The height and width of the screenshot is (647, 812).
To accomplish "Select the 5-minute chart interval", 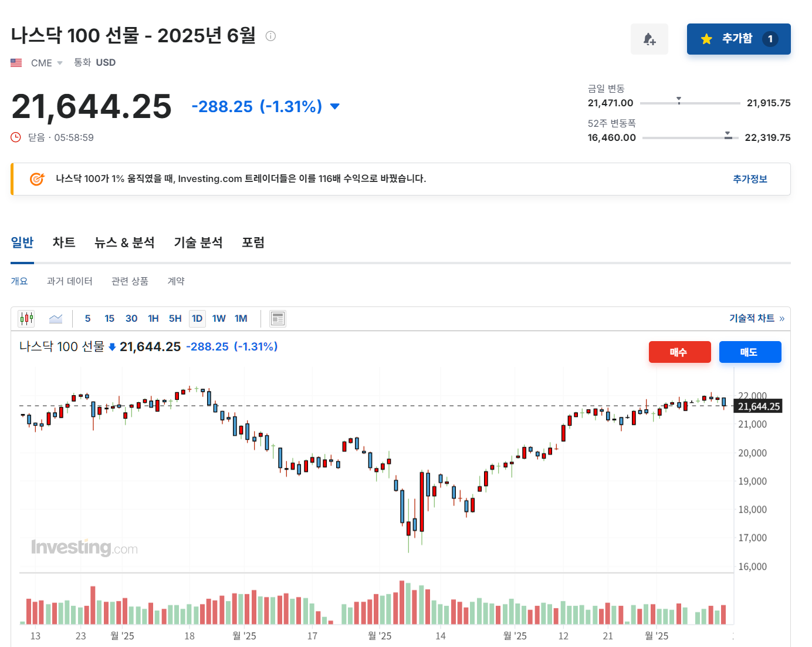I will [x=87, y=318].
